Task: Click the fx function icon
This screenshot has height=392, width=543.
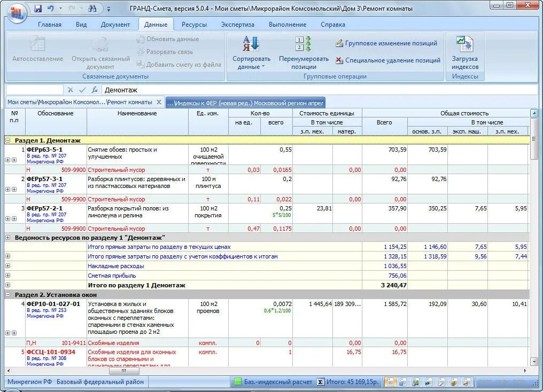Action: pyautogui.click(x=94, y=90)
